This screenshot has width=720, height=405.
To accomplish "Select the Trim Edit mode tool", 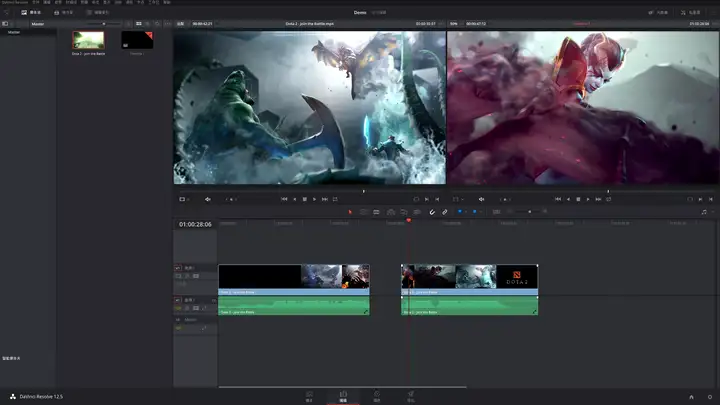I will point(363,212).
